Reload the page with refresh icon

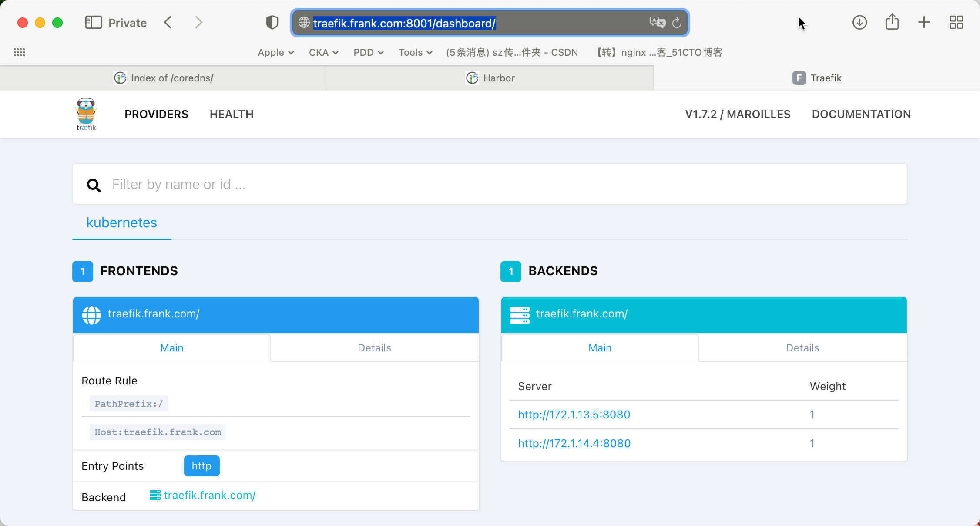(x=677, y=23)
